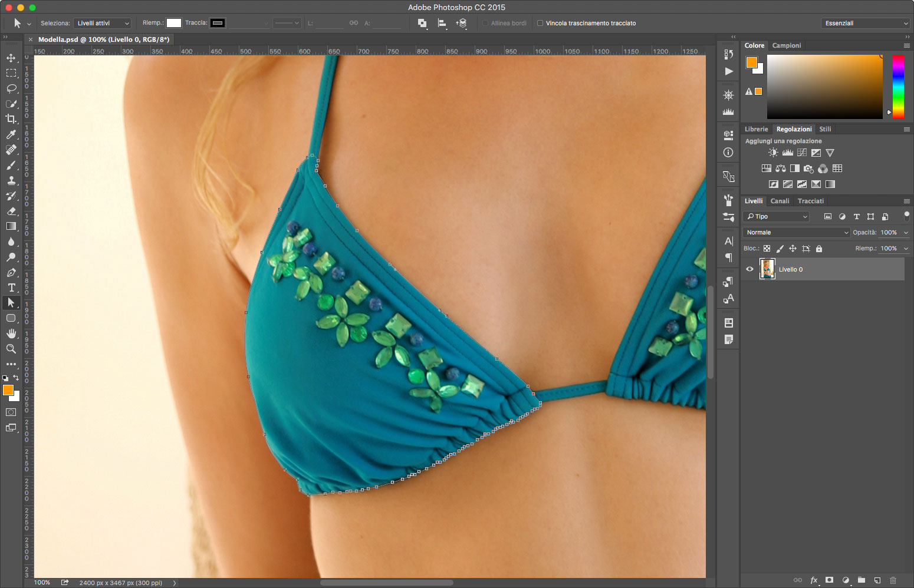Select the Dodge tool
Viewport: 914px width, 588px height.
tap(11, 257)
